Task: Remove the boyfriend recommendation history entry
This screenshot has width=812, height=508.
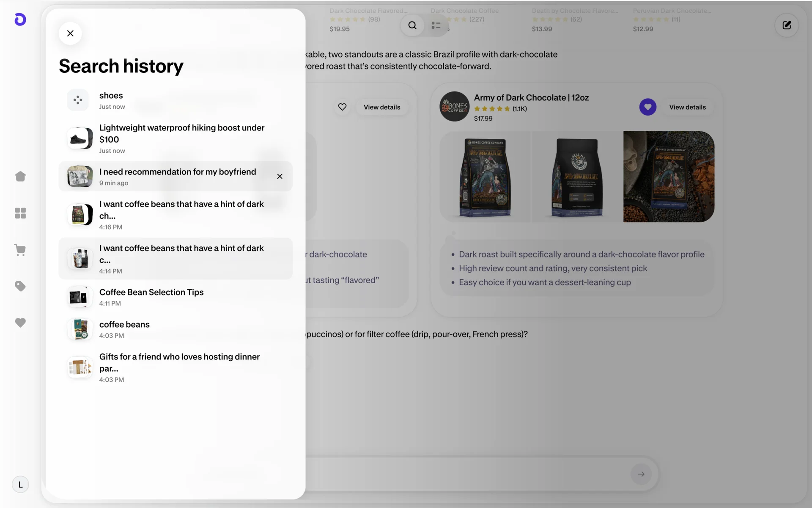Action: coord(280,177)
